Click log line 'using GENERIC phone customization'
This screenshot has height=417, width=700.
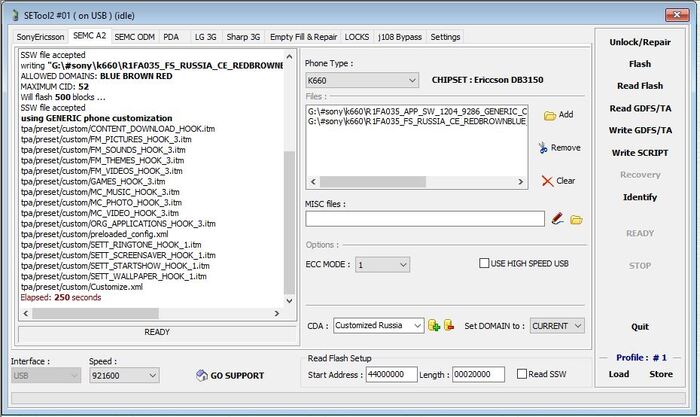(x=96, y=118)
